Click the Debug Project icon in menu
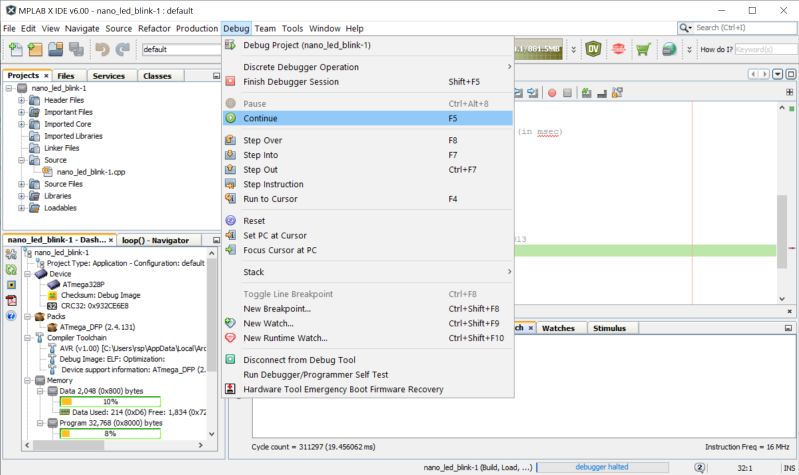This screenshot has width=799, height=475. [x=230, y=45]
